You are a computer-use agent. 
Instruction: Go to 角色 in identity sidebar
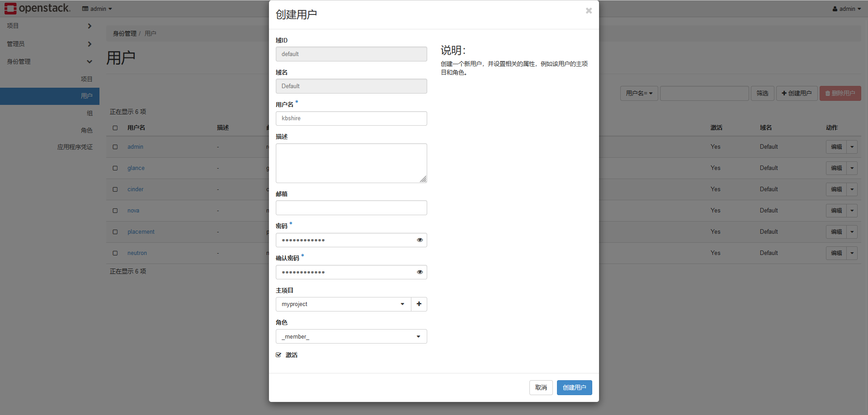(86, 131)
